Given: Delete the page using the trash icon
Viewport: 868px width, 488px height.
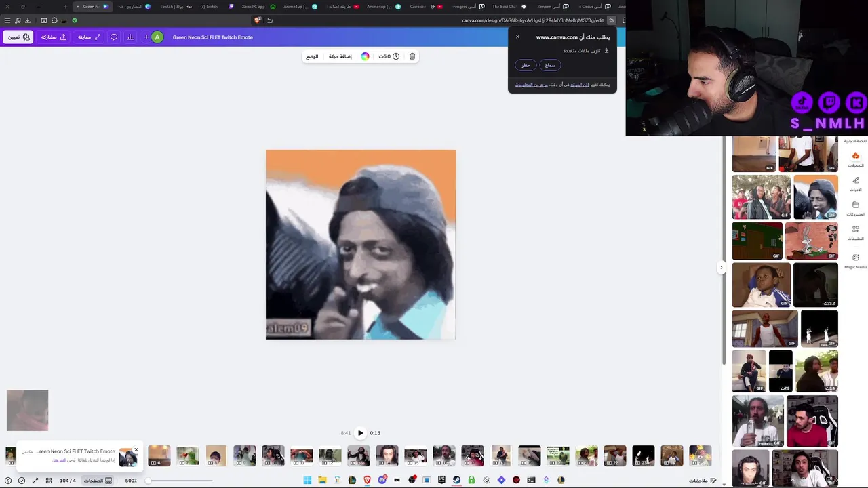Looking at the screenshot, I should click(412, 56).
